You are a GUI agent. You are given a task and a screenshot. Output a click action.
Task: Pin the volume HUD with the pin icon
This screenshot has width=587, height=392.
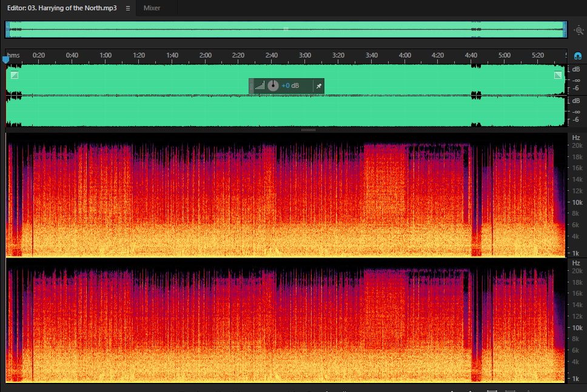click(318, 86)
